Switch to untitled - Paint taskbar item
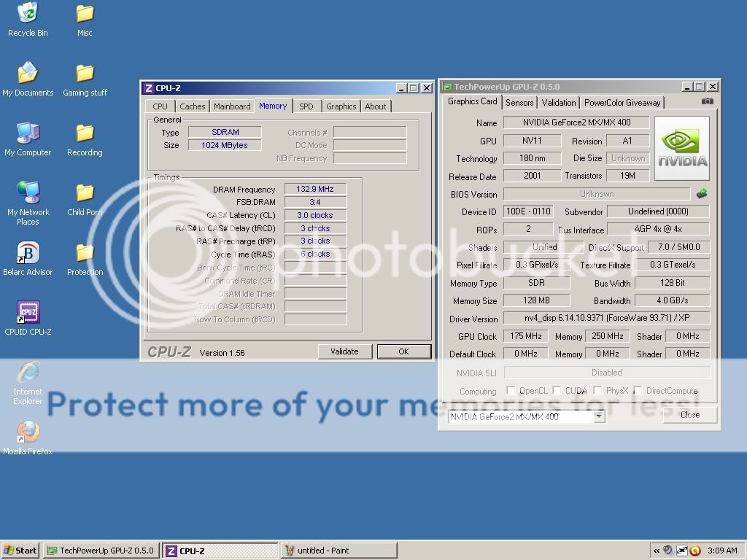The image size is (747, 560). coord(338,551)
